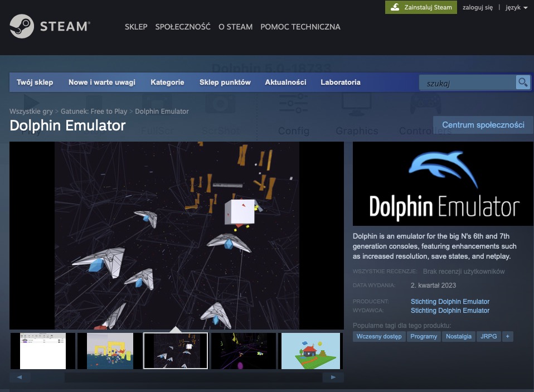Click the main spaceship screenshot image
This screenshot has width=534, height=392.
coord(176,235)
